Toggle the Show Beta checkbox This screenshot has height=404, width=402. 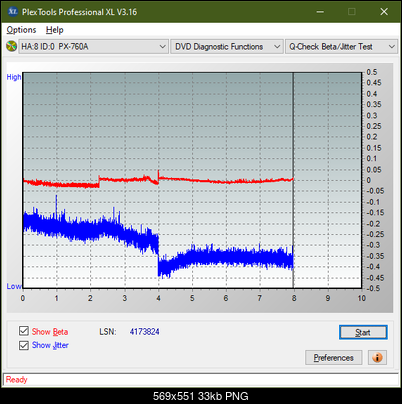(x=24, y=331)
